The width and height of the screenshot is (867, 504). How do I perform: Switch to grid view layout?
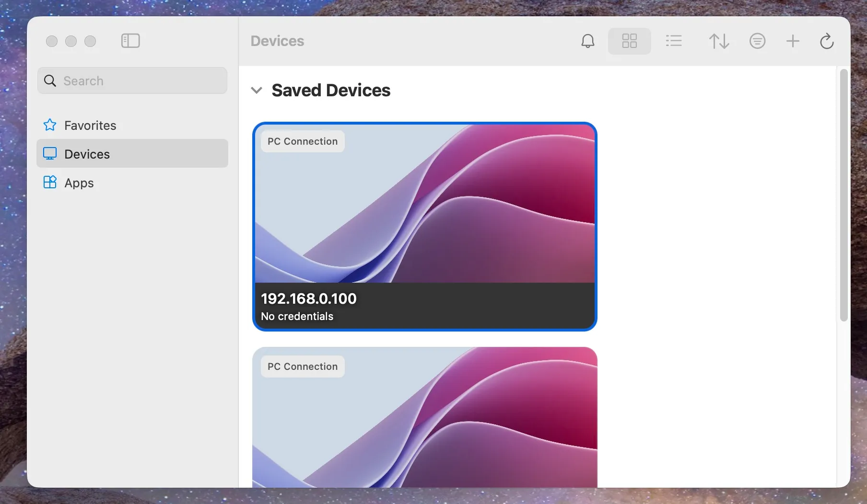pyautogui.click(x=629, y=41)
